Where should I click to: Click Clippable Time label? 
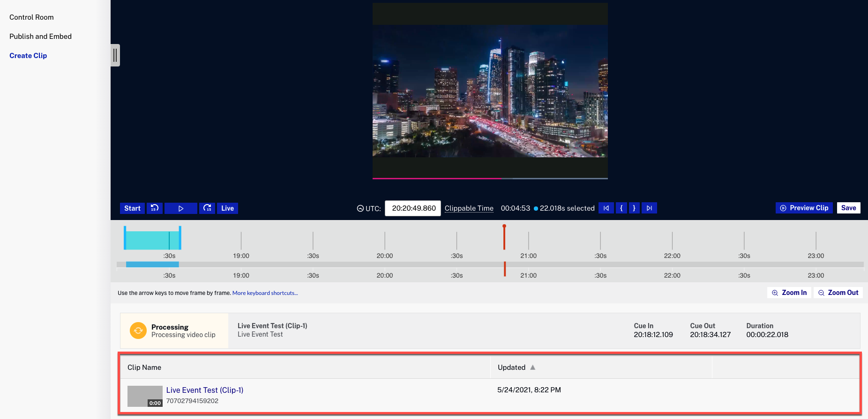469,208
